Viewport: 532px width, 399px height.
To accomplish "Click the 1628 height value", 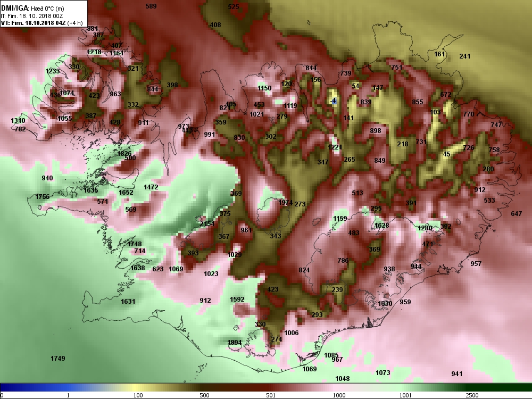I will click(x=381, y=225).
